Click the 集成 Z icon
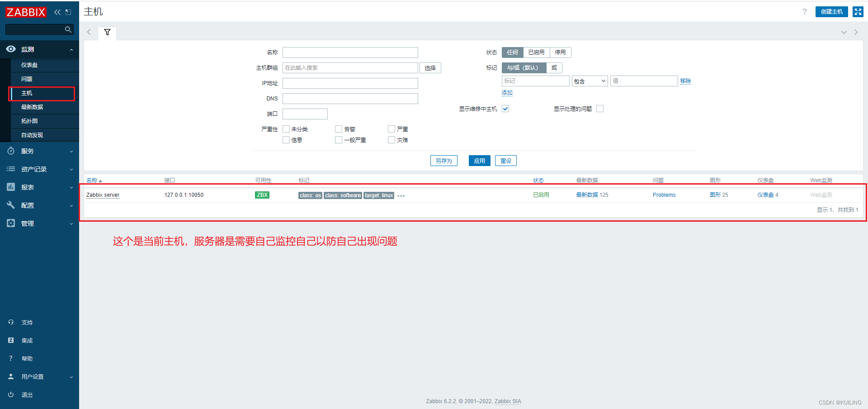 pos(11,340)
